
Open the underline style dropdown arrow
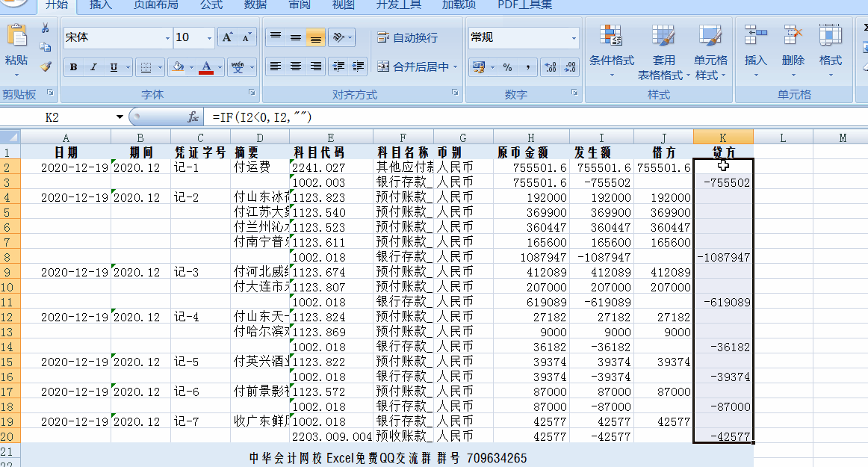(x=128, y=67)
